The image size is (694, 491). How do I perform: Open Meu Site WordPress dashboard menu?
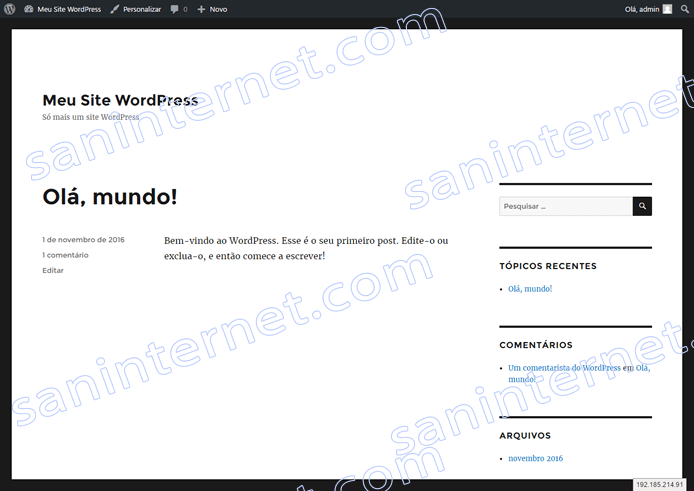point(62,9)
